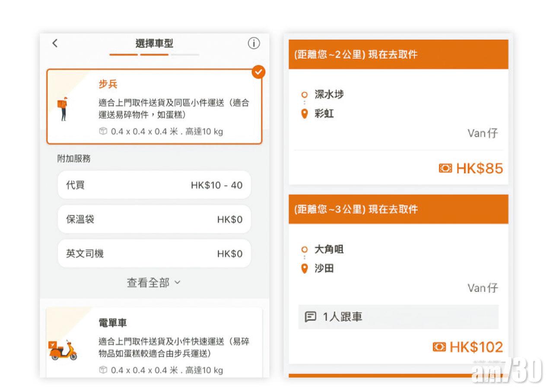Select the 電單車 vehicle type card
This screenshot has width=553, height=392.
point(154,341)
